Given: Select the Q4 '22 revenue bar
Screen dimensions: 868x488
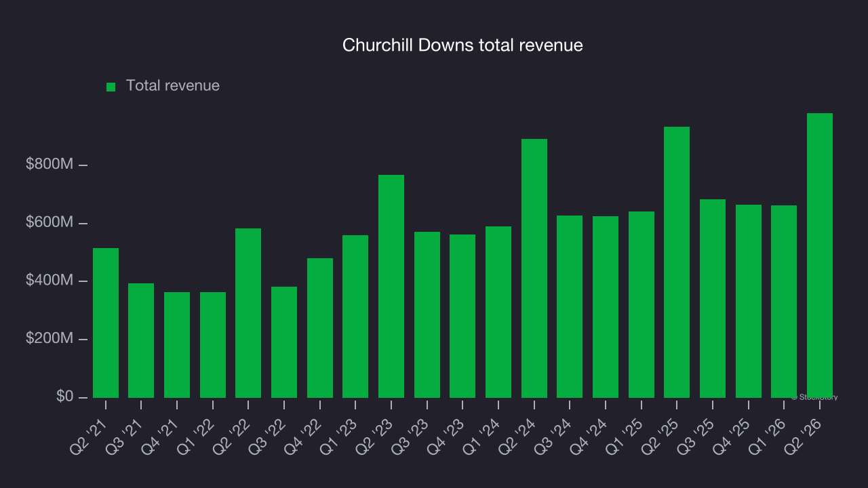Looking at the screenshot, I should 320,328.
